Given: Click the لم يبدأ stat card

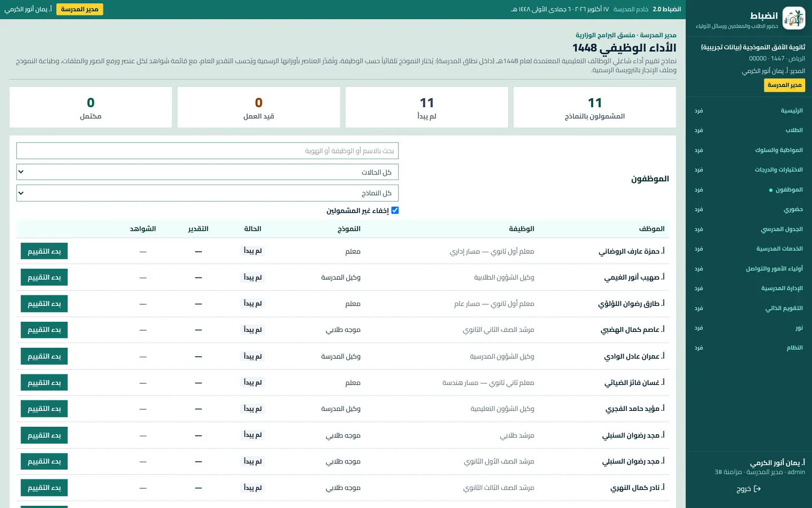Looking at the screenshot, I should point(427,107).
